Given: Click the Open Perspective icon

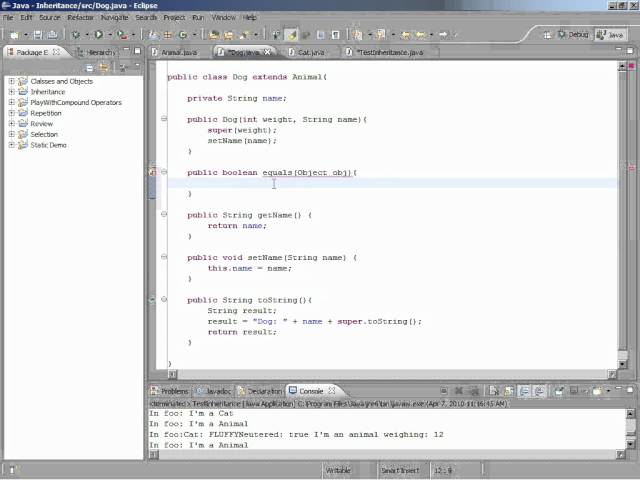Looking at the screenshot, I should pos(547,35).
